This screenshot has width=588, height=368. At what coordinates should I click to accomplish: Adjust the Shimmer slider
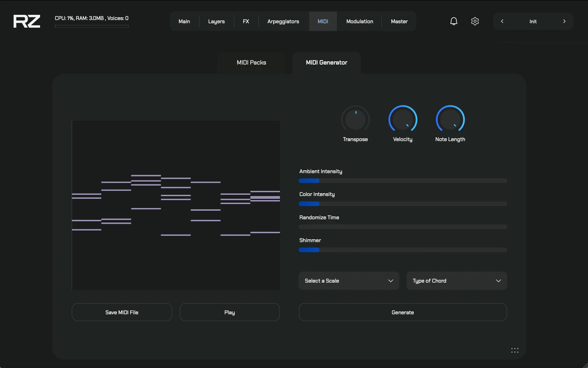pos(403,250)
